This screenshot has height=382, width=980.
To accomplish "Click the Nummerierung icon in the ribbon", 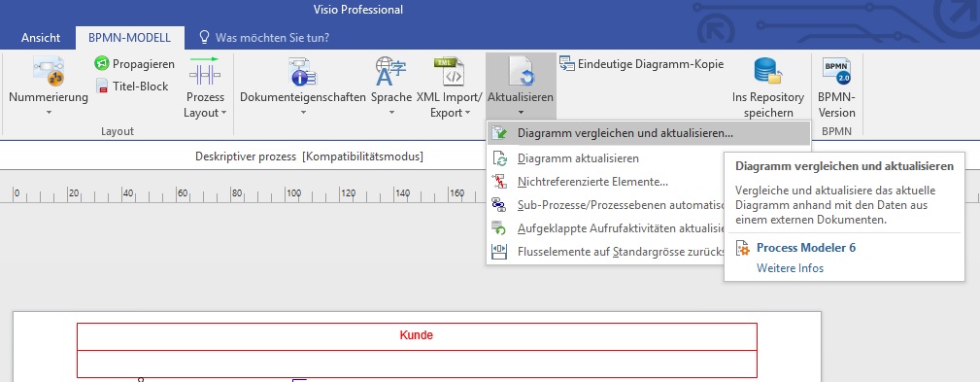I will coord(49,71).
